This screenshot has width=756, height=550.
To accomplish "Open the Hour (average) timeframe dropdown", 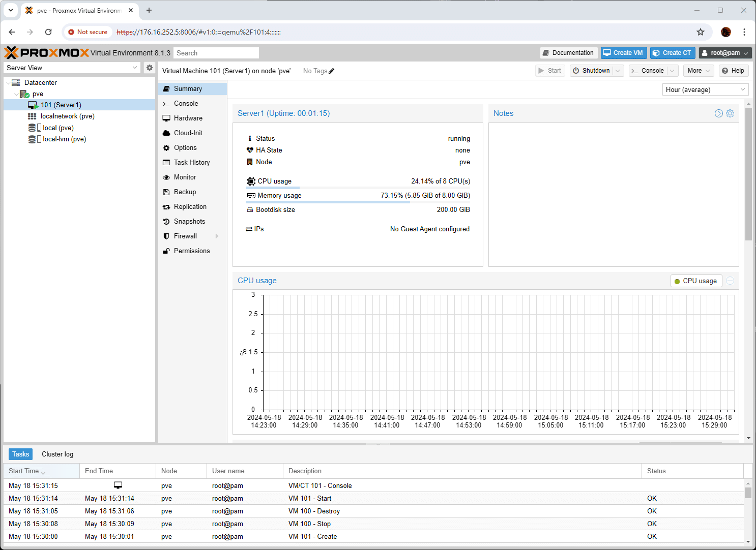I will click(705, 90).
